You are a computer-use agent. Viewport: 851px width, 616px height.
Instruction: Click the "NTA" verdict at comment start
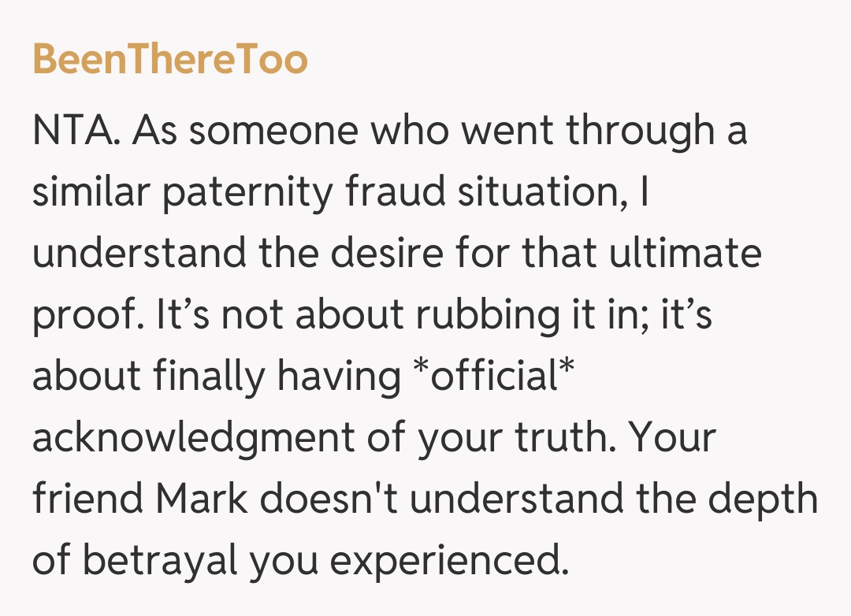pyautogui.click(x=75, y=131)
